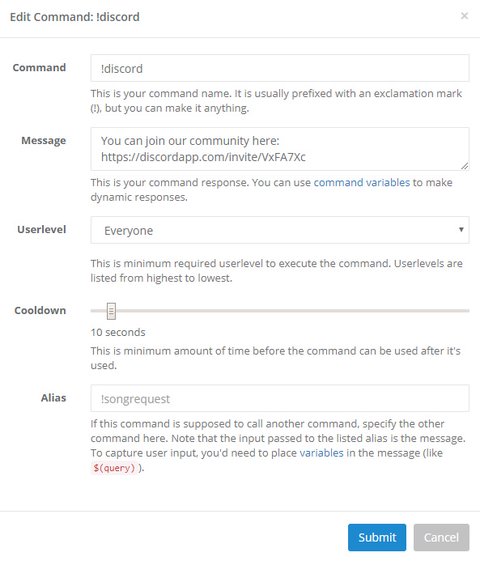Image resolution: width=480 pixels, height=561 pixels.
Task: Open the command variables link
Action: coord(362,182)
